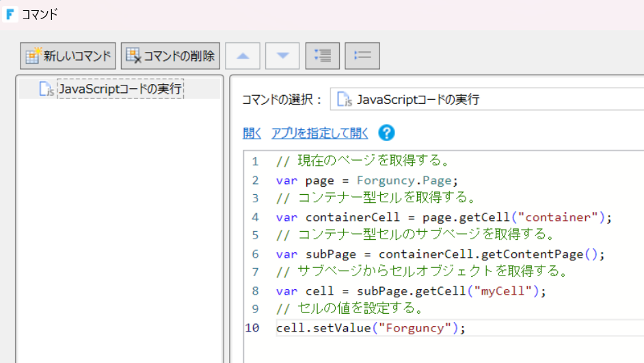
Task: Click the comment セルの値を設定する on line 9
Action: coord(350,308)
